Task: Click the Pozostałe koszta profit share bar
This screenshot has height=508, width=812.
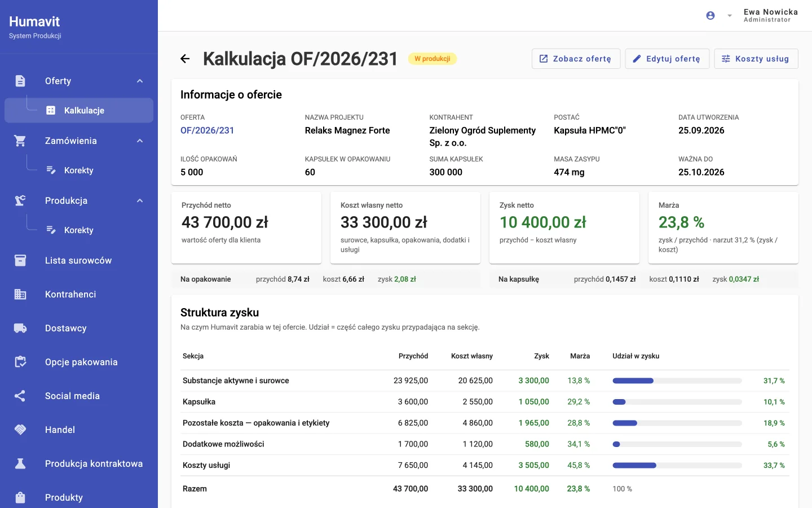Action: coord(677,423)
